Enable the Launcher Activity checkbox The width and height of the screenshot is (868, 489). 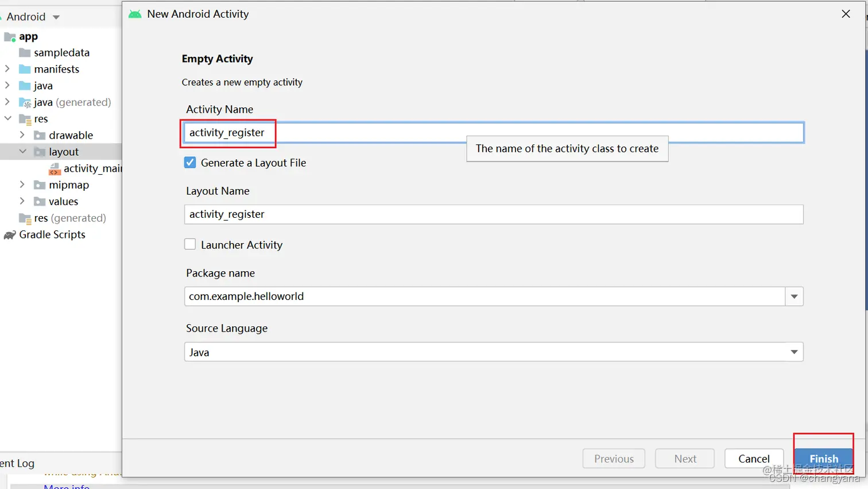pos(190,244)
